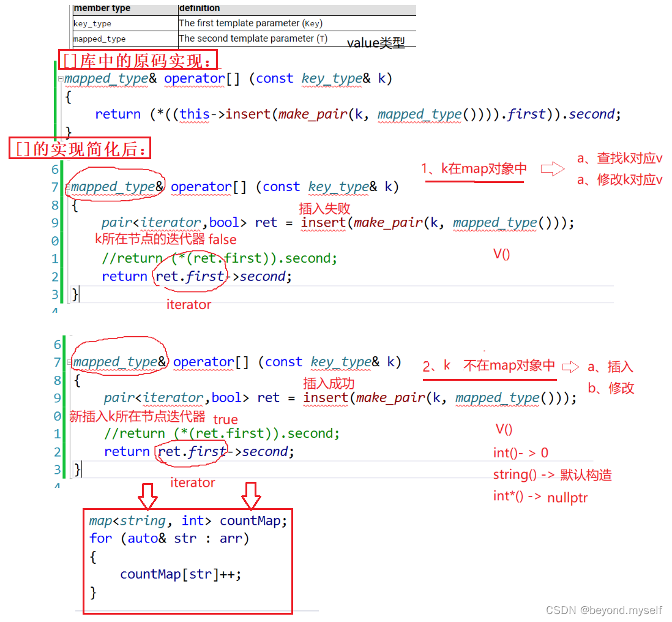Viewport: 672px width, 622px height.
Task: Click '新插入k所在节点迭代器' annotation
Action: 137,416
